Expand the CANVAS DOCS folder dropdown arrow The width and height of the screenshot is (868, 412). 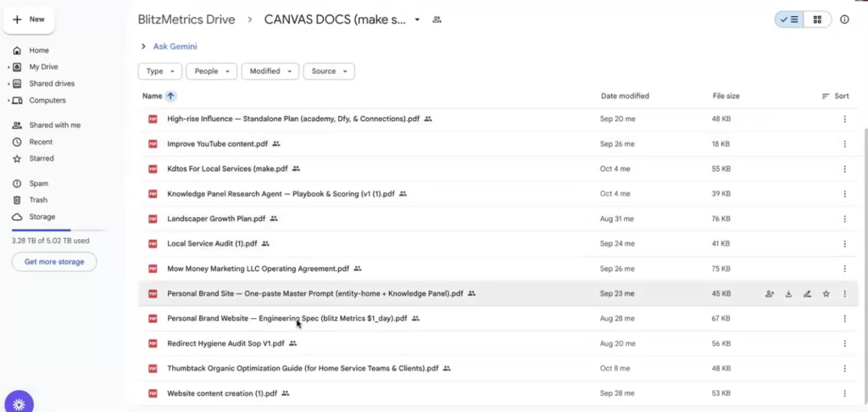click(x=417, y=19)
